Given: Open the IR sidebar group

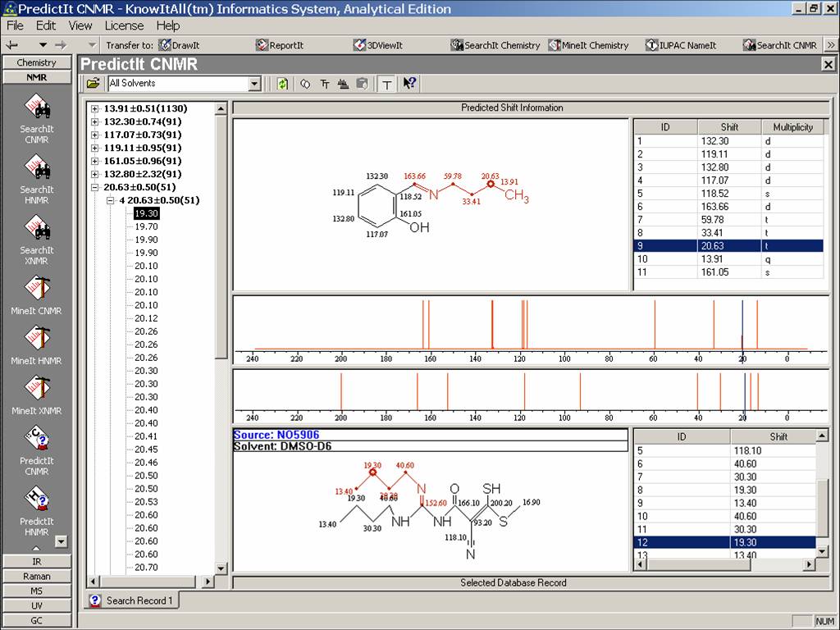Looking at the screenshot, I should coord(36,561).
